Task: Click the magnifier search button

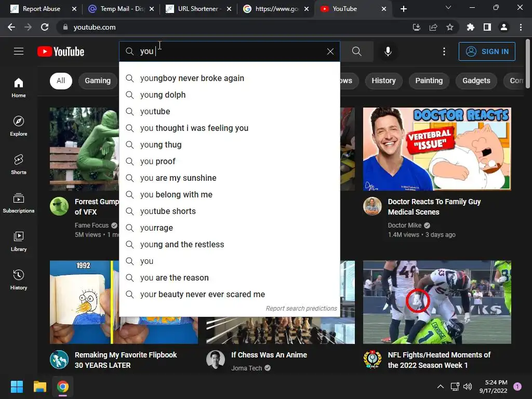Action: coord(356,51)
